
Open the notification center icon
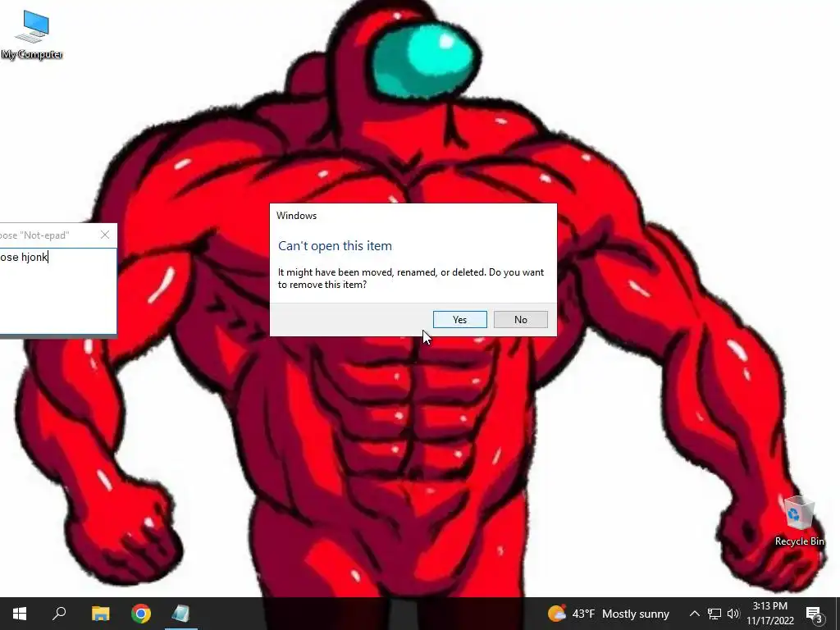point(814,614)
